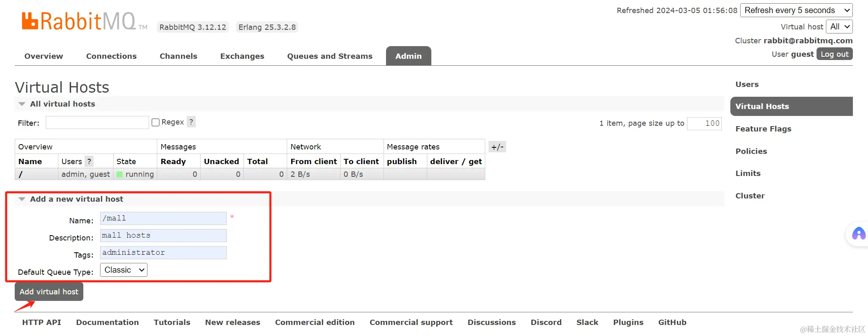The image size is (868, 336).
Task: Click the RabbitMQ logo
Action: (84, 21)
